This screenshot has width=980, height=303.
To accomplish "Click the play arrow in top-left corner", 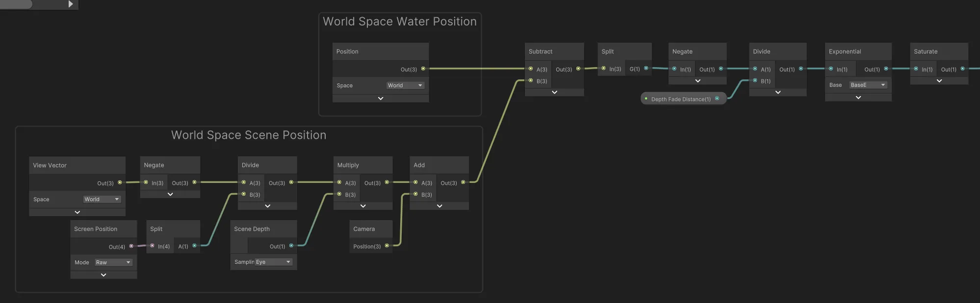I will [71, 4].
